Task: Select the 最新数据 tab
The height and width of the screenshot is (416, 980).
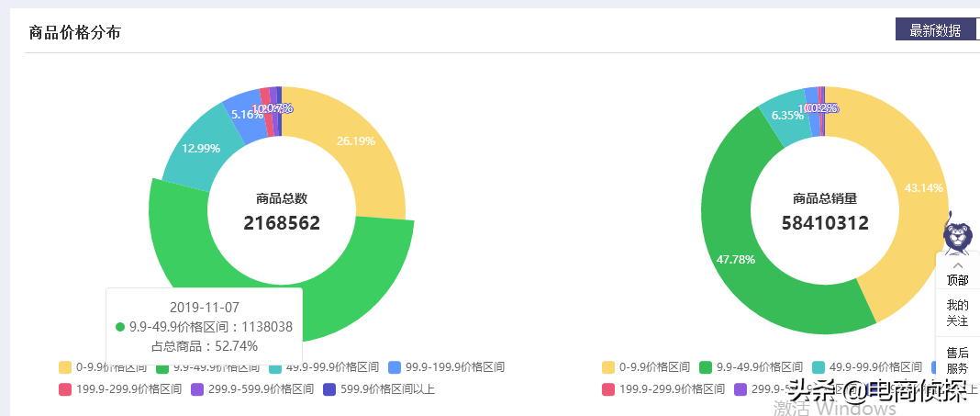Action: [935, 30]
